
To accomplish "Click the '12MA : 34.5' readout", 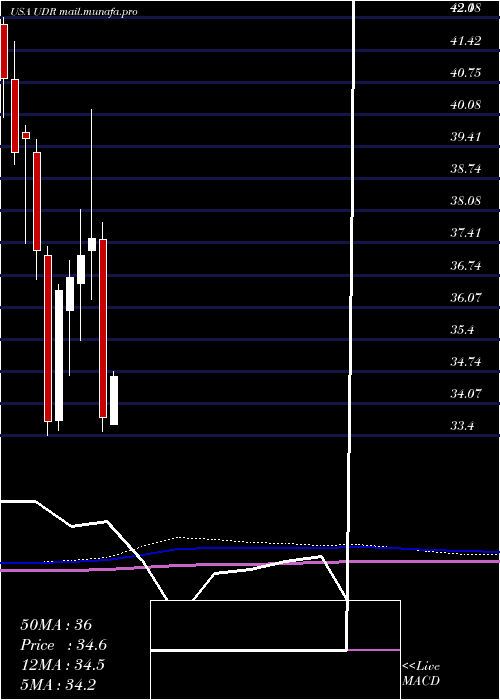I will pyautogui.click(x=62, y=665).
